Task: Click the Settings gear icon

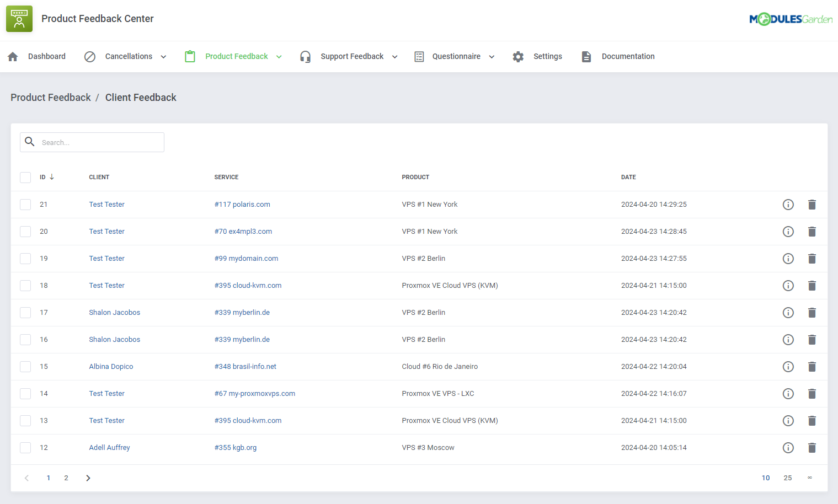Action: (x=517, y=56)
